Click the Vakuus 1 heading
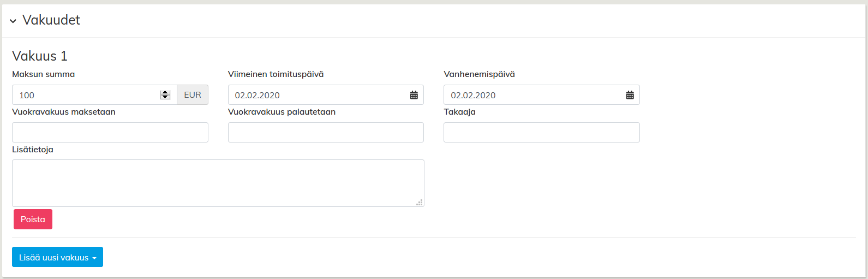The height and width of the screenshot is (279, 868). (40, 56)
